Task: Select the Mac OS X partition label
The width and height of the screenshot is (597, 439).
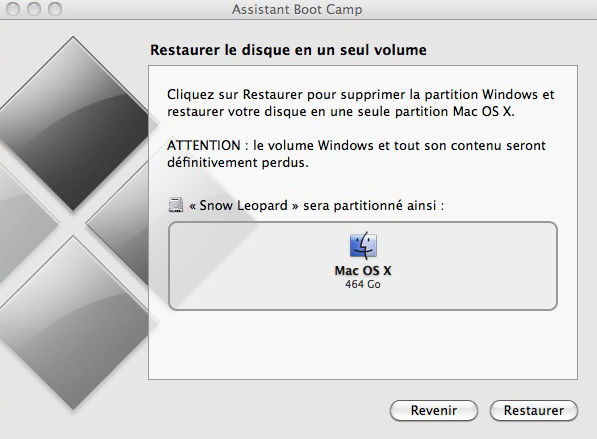Action: pyautogui.click(x=363, y=271)
